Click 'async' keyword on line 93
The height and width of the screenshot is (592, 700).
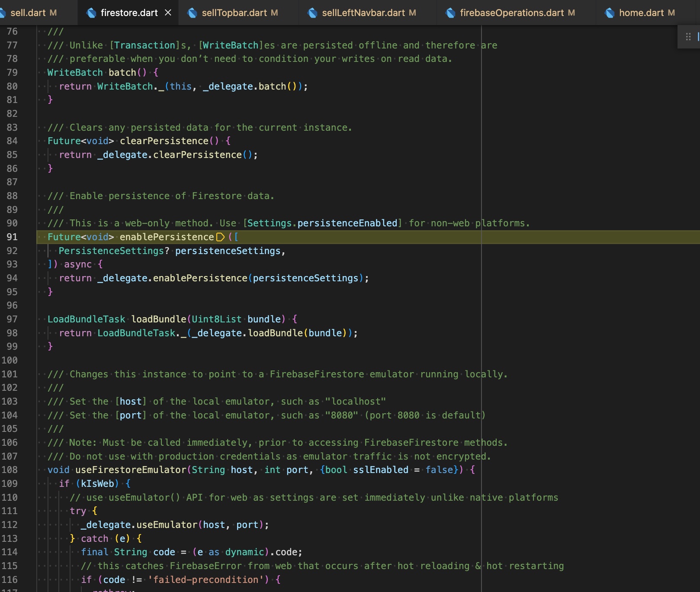tap(78, 264)
